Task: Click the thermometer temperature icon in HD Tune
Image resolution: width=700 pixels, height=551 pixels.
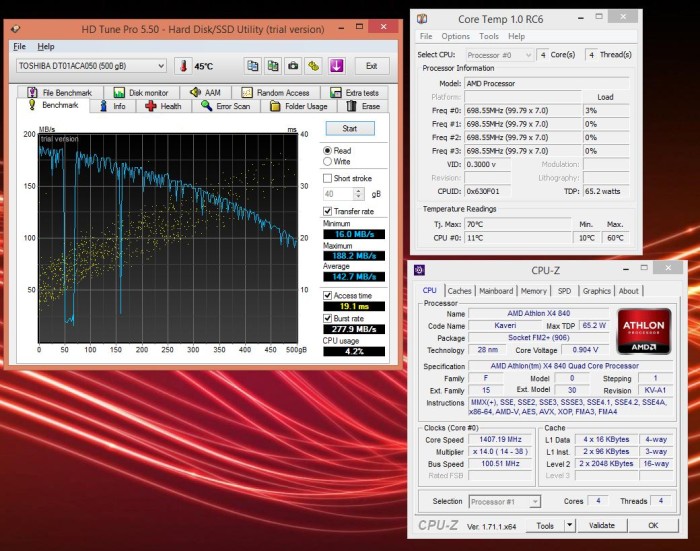Action: tap(183, 66)
